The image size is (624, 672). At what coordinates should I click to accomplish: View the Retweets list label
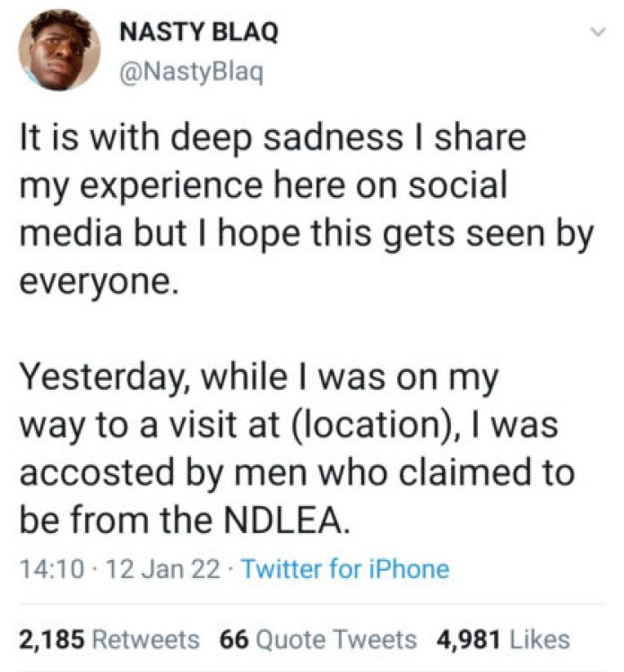coord(146,639)
